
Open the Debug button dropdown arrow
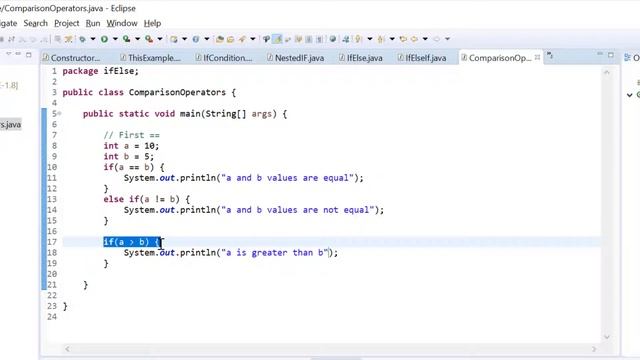(93, 39)
